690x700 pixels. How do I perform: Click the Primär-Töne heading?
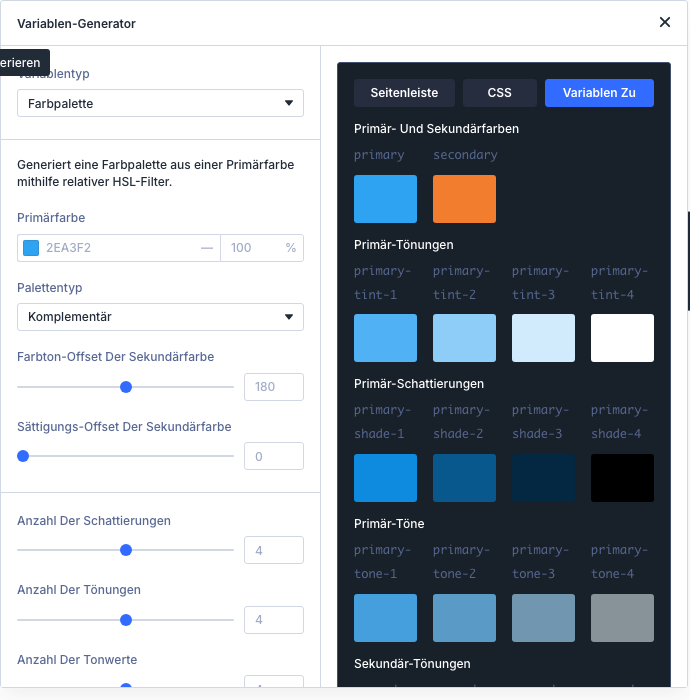click(389, 524)
